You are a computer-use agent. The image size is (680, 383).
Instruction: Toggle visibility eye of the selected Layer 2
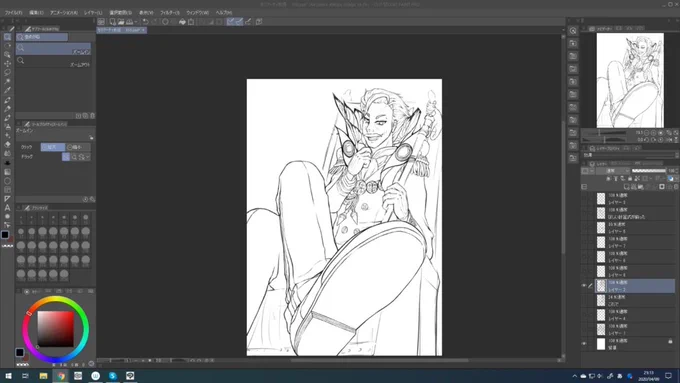(x=584, y=285)
